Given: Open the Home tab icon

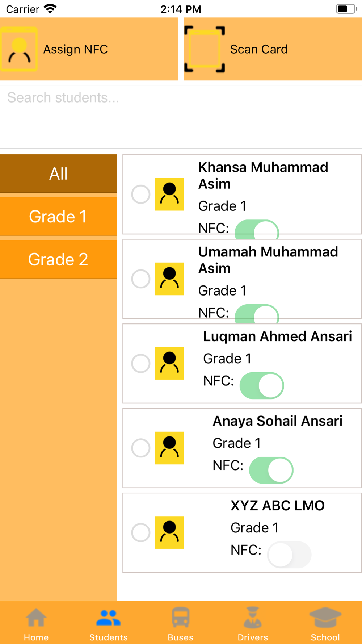Looking at the screenshot, I should pos(36,618).
